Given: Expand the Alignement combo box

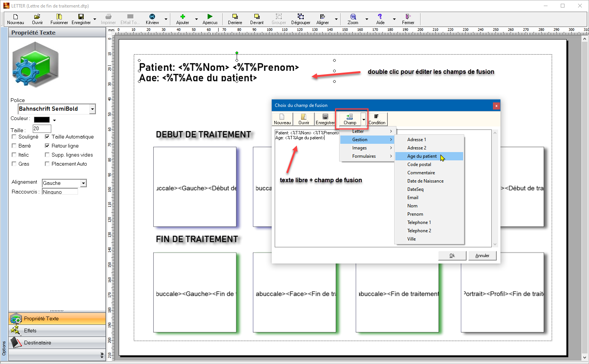Looking at the screenshot, I should [x=83, y=183].
